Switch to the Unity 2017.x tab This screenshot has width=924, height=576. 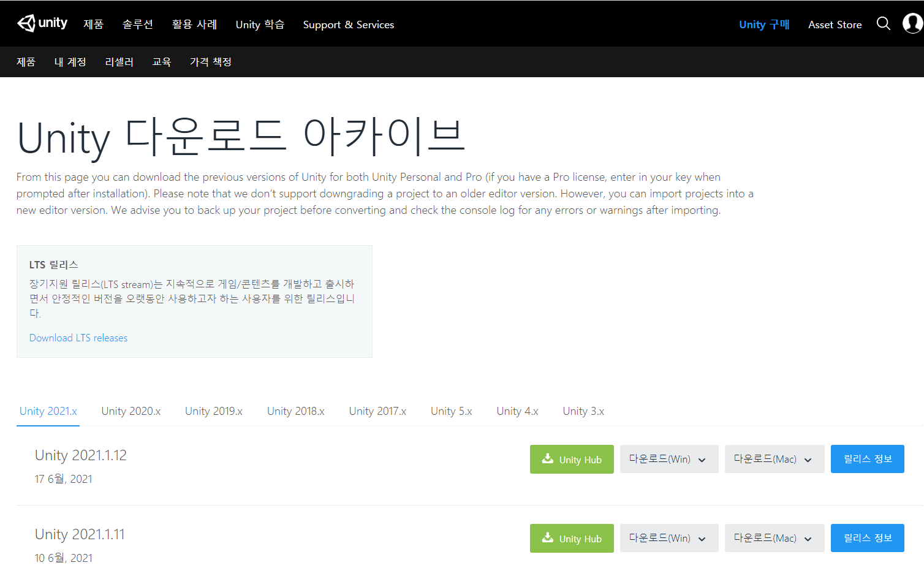click(x=378, y=411)
